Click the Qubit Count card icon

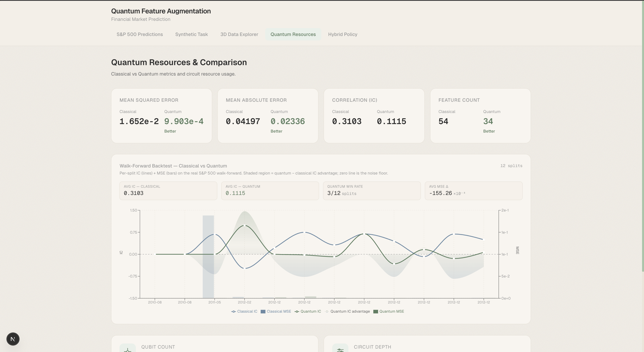tap(128, 349)
